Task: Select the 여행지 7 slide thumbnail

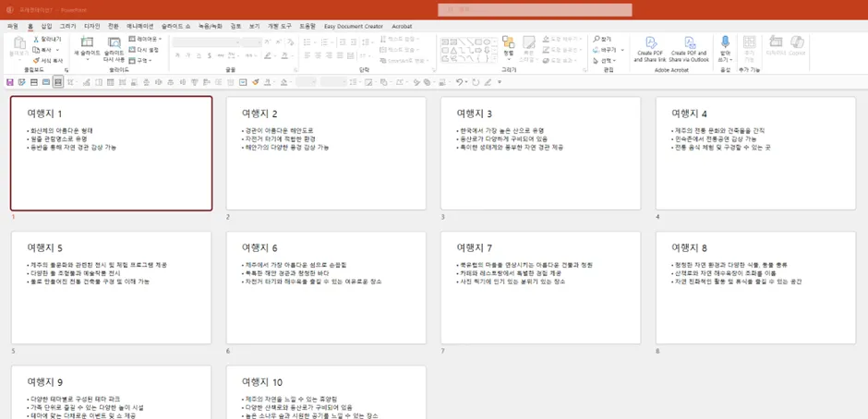Action: tap(540, 288)
